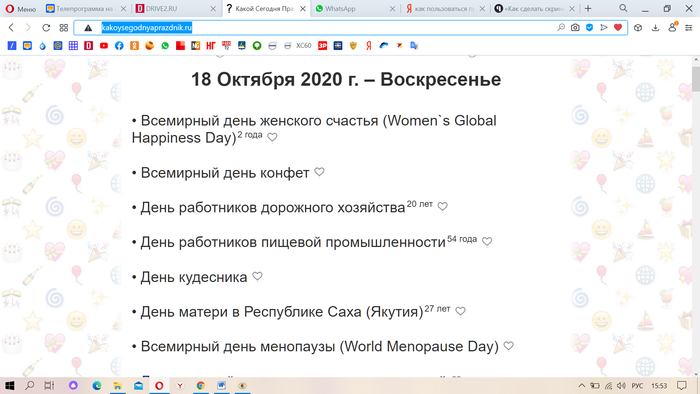This screenshot has height=394, width=700.
Task: Open the Facebook bookmark
Action: (119, 46)
